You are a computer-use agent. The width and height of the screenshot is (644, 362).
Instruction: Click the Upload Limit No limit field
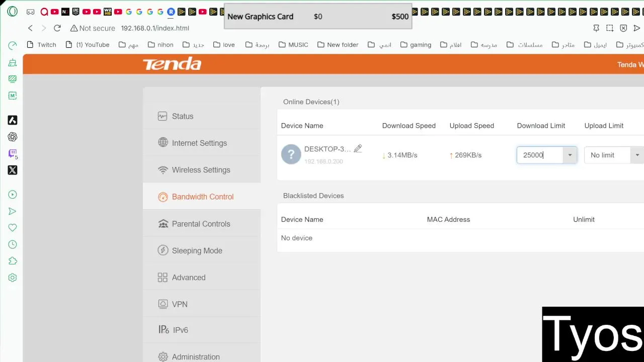607,155
